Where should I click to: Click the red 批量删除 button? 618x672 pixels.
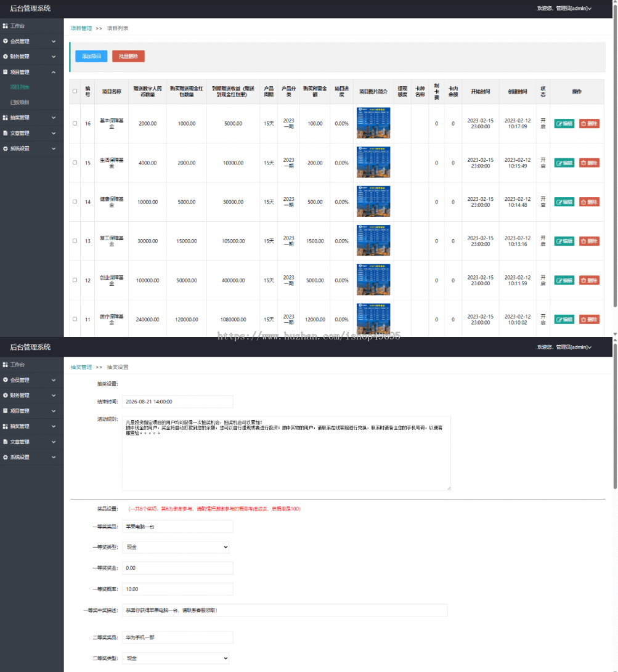coord(128,56)
